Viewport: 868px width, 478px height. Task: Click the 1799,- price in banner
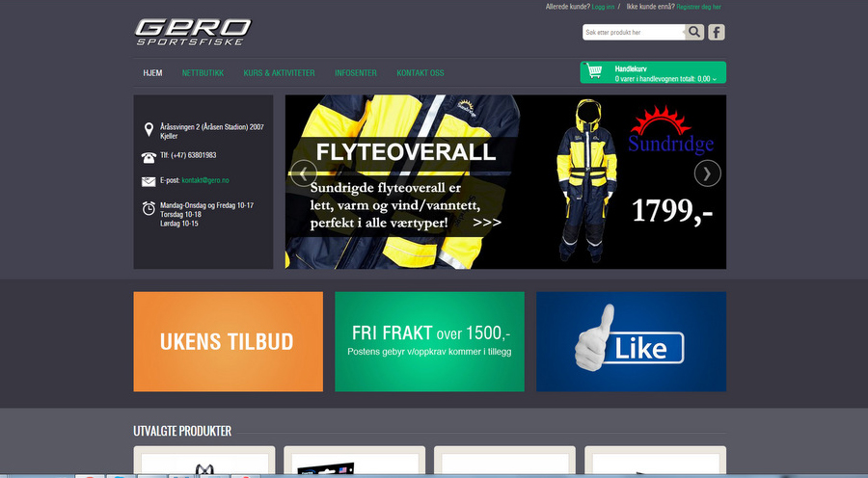tap(672, 210)
